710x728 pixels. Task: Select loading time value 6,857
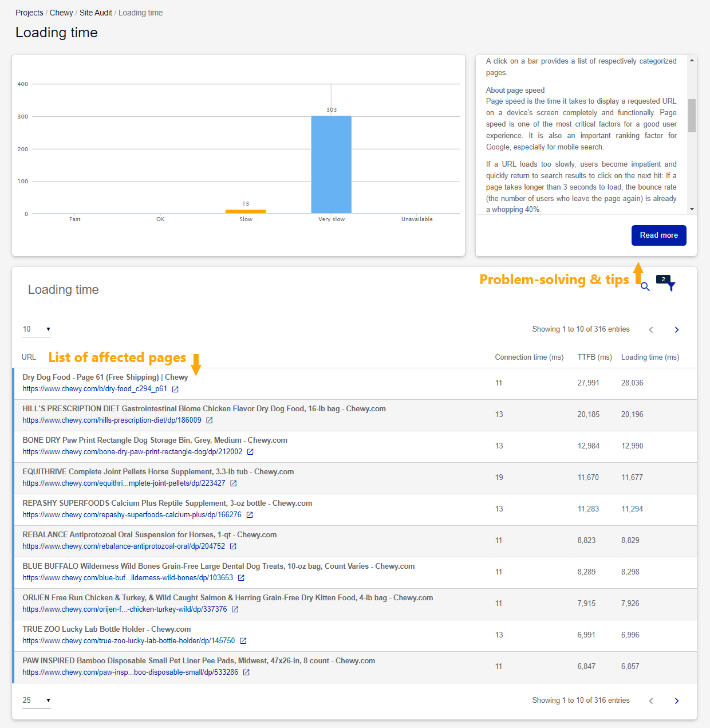[630, 667]
